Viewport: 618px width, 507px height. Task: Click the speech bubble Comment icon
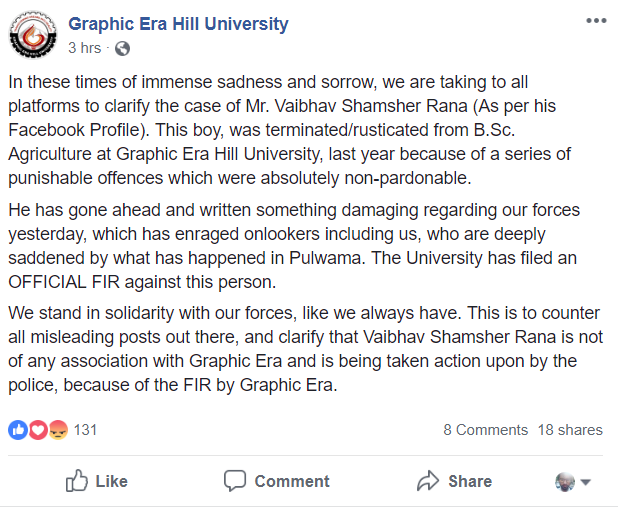tap(235, 481)
